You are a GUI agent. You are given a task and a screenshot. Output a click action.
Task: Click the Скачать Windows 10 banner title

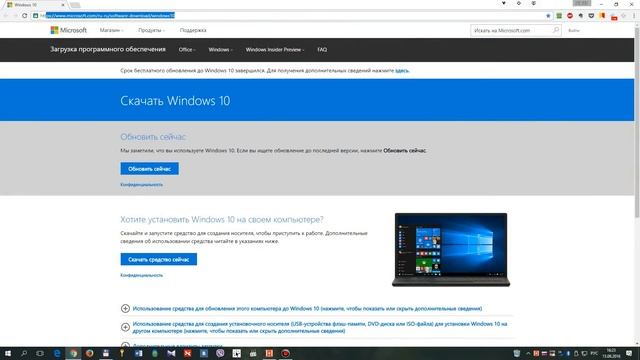[175, 100]
